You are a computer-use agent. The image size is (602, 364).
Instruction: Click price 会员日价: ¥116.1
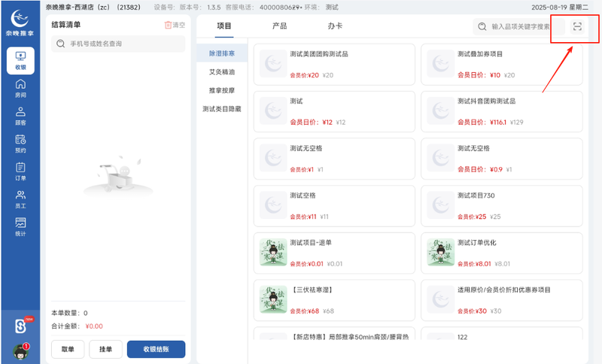coord(482,123)
